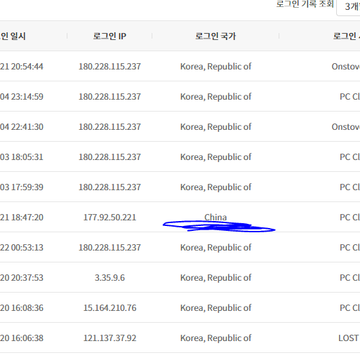Select the IP in the 20:54:44 row

click(x=110, y=66)
